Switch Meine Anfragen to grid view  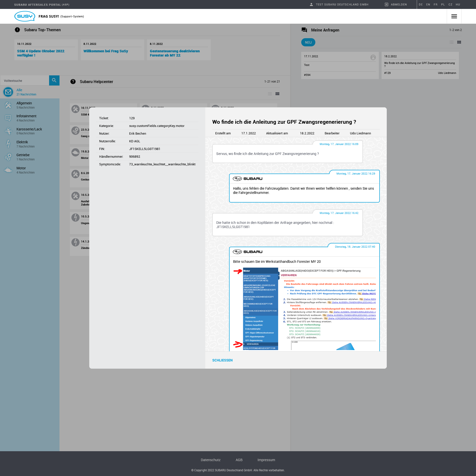[x=459, y=42]
